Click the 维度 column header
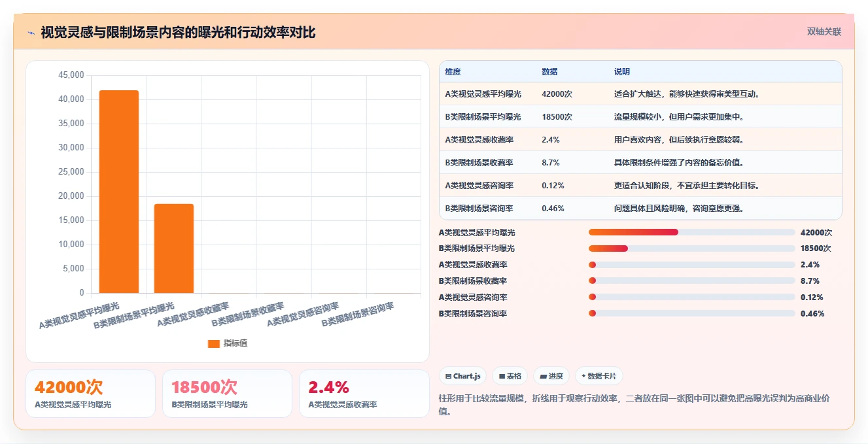The width and height of the screenshot is (868, 444). (x=453, y=72)
